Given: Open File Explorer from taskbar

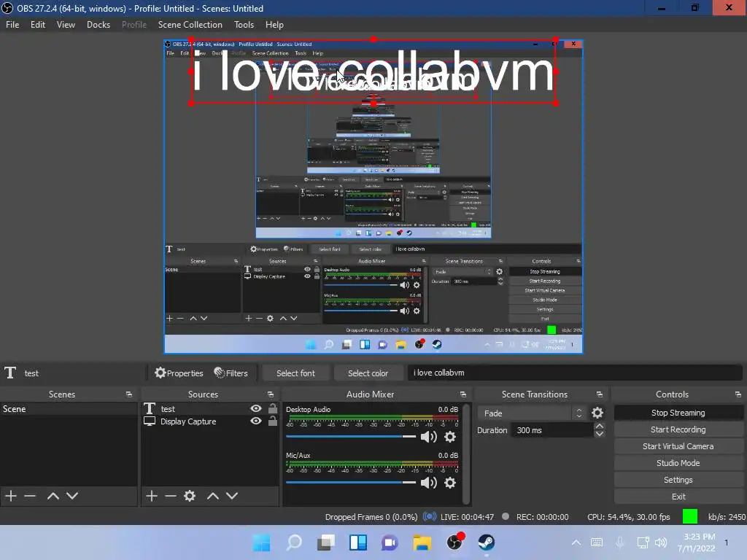Looking at the screenshot, I should [422, 542].
